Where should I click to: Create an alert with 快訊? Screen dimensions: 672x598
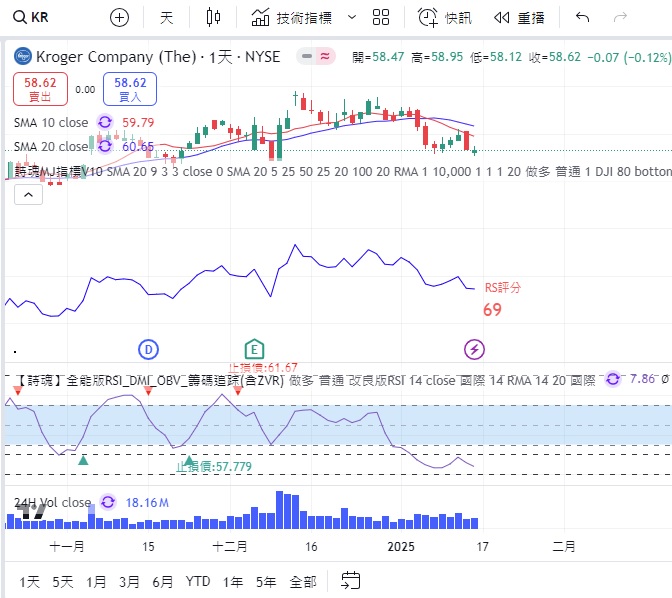pyautogui.click(x=445, y=18)
